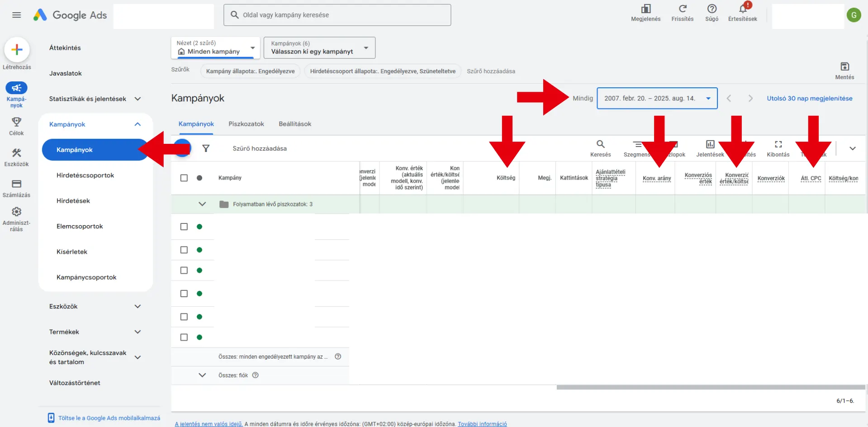Toggle the select-all checkbox in table header
Screen dimensions: 868x427
(x=184, y=178)
